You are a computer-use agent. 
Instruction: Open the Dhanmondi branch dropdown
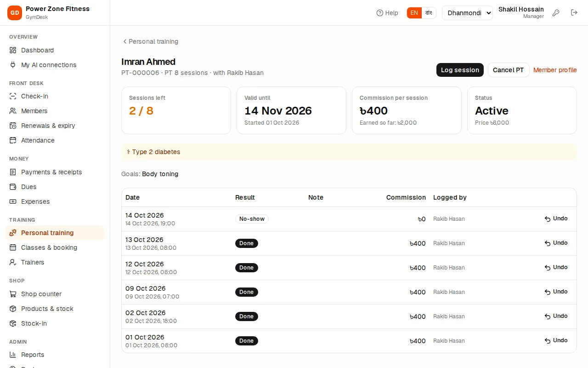point(467,13)
